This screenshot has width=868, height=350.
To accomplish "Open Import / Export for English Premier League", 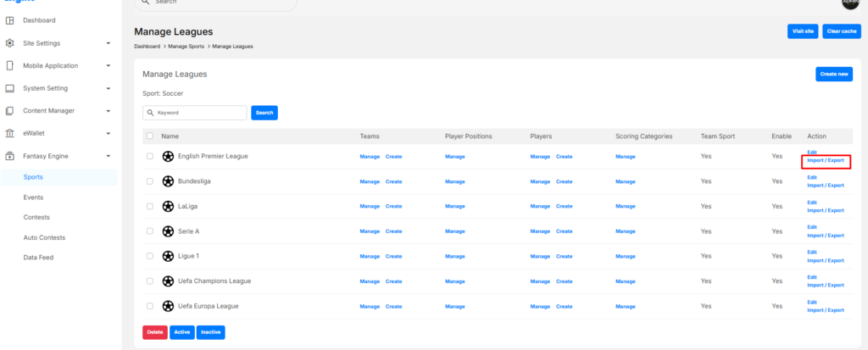I will click(x=825, y=160).
